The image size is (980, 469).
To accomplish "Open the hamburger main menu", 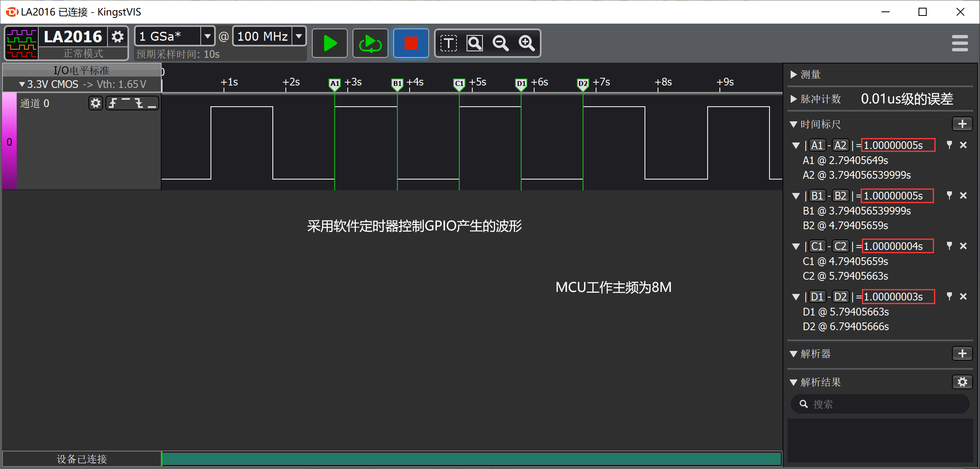I will coord(960,43).
